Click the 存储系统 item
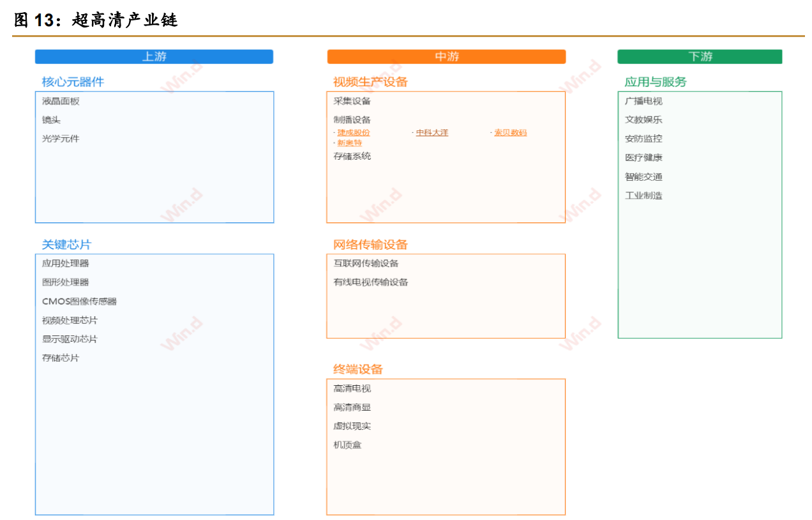This screenshot has width=812, height=520. pyautogui.click(x=352, y=156)
